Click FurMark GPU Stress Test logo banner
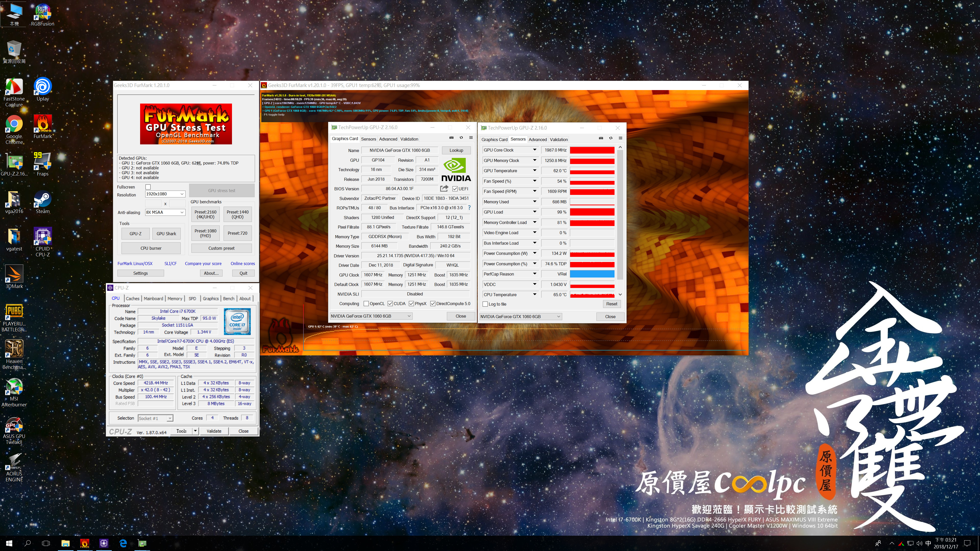The height and width of the screenshot is (551, 980). (x=186, y=124)
